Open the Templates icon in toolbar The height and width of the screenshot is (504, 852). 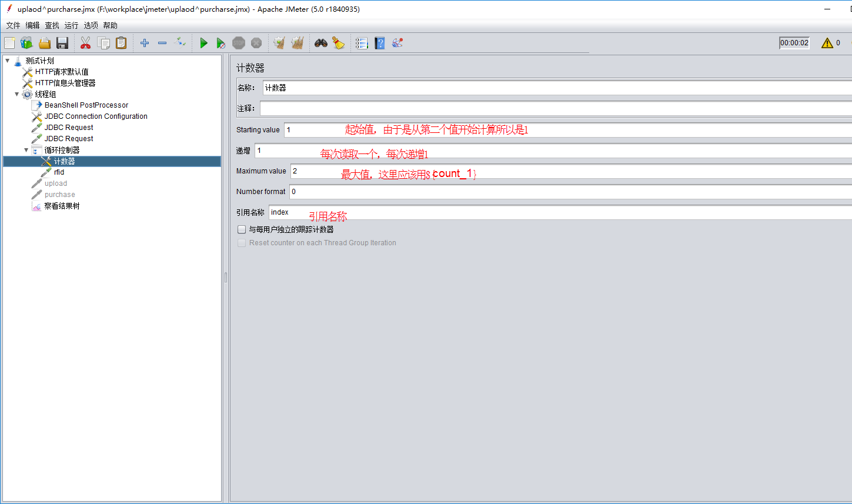[26, 43]
